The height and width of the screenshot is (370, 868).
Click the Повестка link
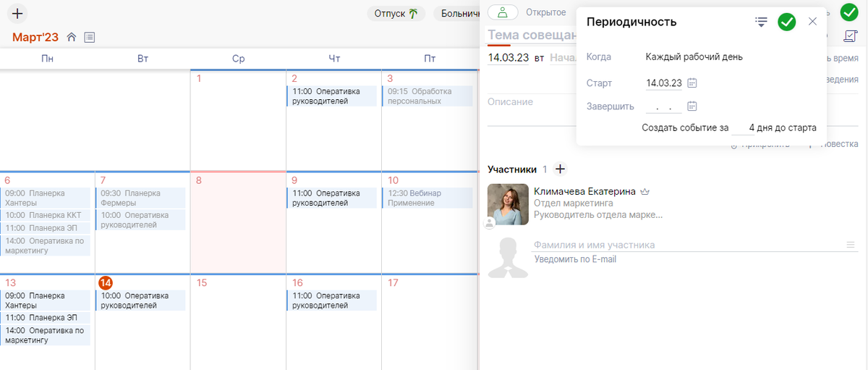pos(838,144)
